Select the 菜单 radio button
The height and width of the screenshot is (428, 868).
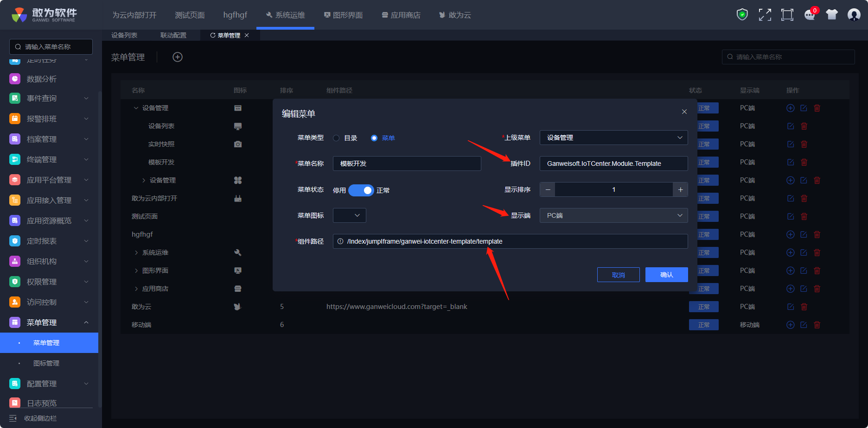coord(374,138)
